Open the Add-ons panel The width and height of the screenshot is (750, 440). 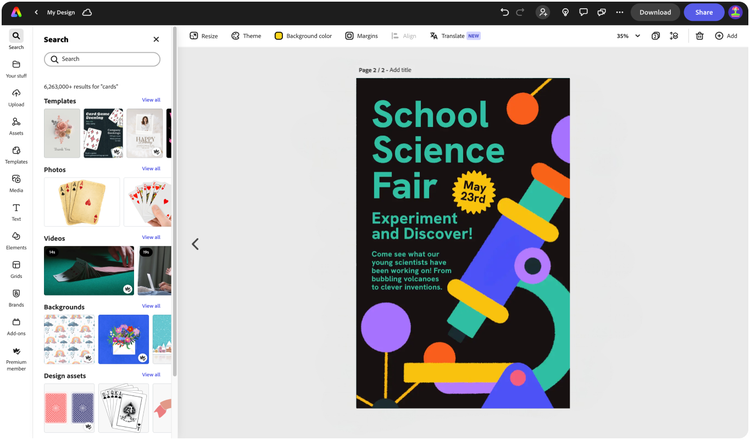(x=16, y=326)
